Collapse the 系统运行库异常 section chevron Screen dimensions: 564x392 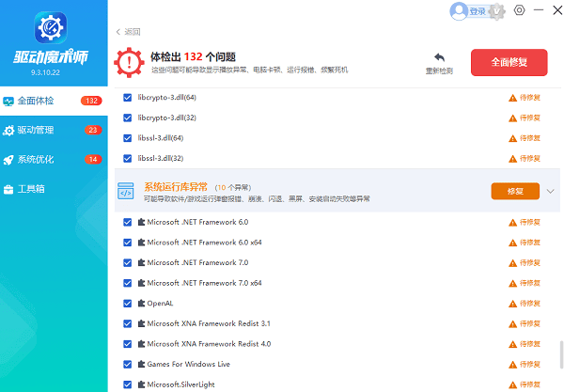pyautogui.click(x=550, y=191)
